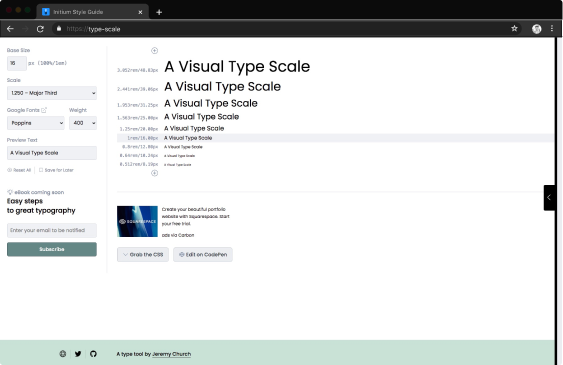Click the Edit on CodePen button
Viewport: 563px width, 365px height.
pos(203,254)
